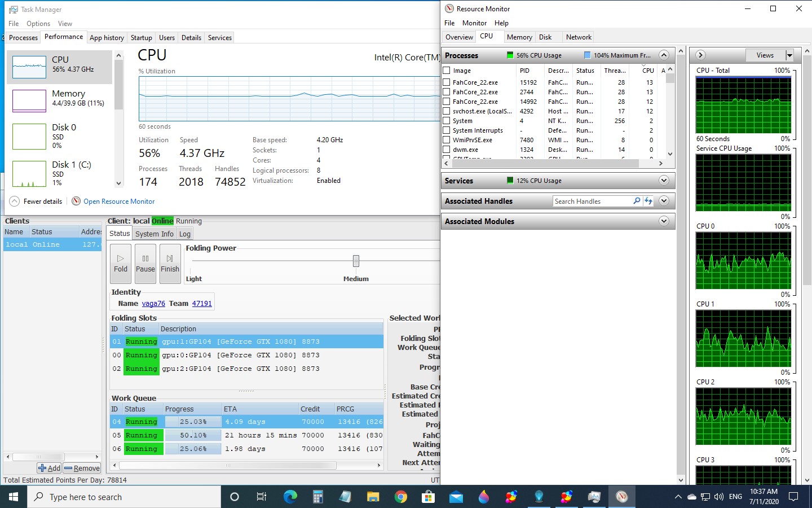
Task: Hide the Resource Monitor graph pane arrow
Action: [x=700, y=55]
